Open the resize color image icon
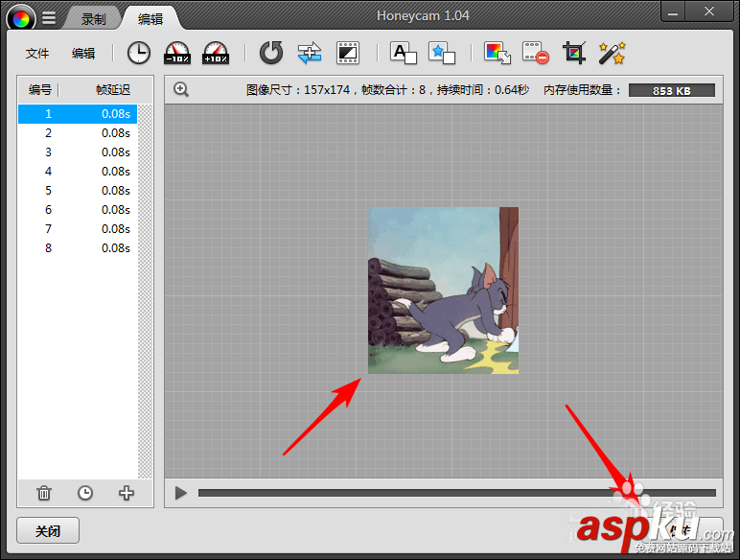This screenshot has width=740, height=560. click(497, 53)
